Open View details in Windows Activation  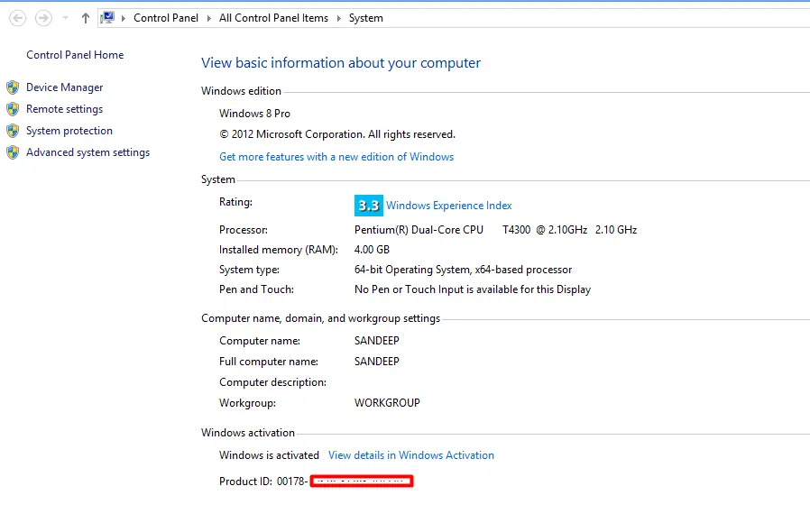pos(411,455)
